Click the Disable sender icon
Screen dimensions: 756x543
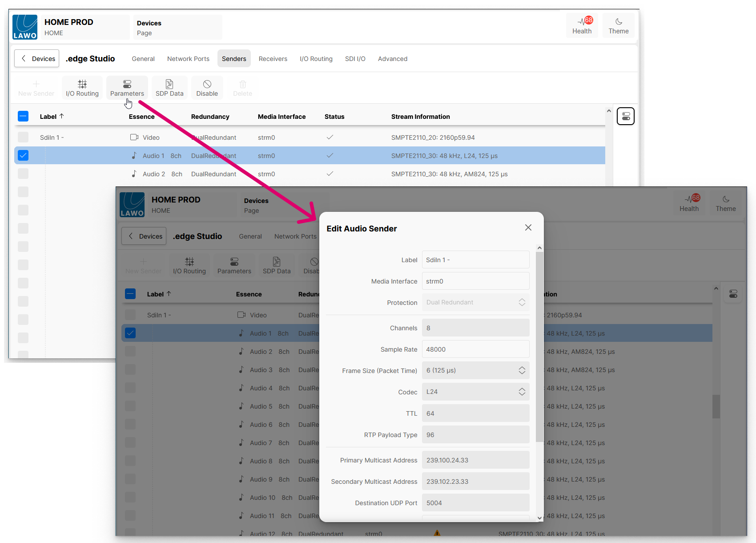click(207, 88)
